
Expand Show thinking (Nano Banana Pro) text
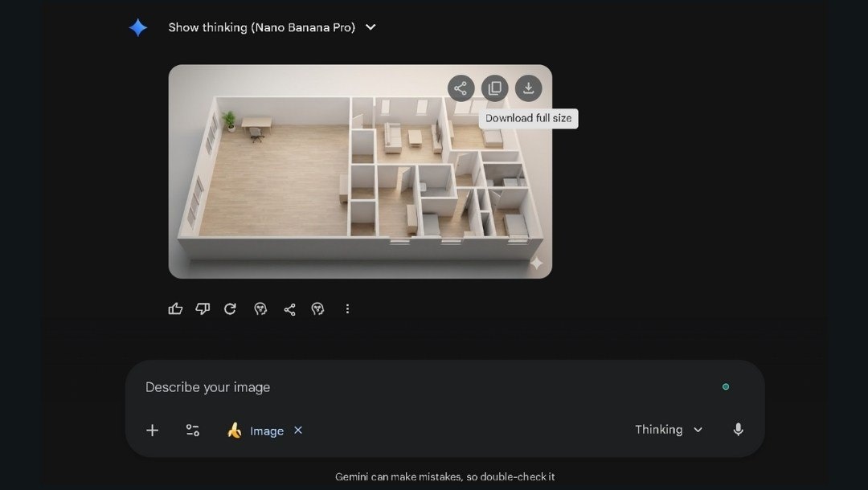click(262, 27)
